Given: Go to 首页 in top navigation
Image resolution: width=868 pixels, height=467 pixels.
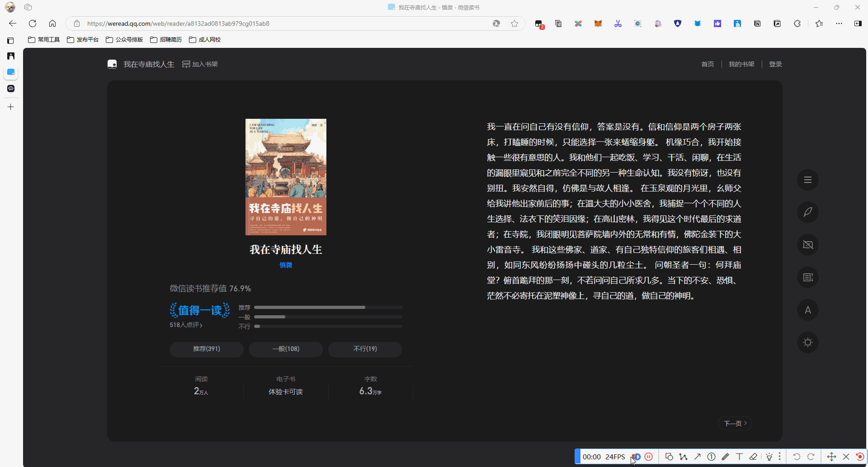Looking at the screenshot, I should pos(708,64).
